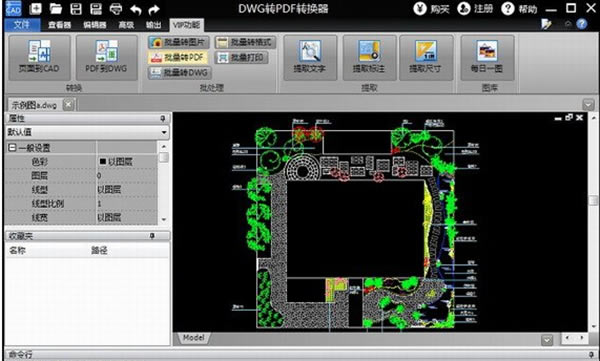
Task: Select the 图层 property row
Action: (x=81, y=176)
